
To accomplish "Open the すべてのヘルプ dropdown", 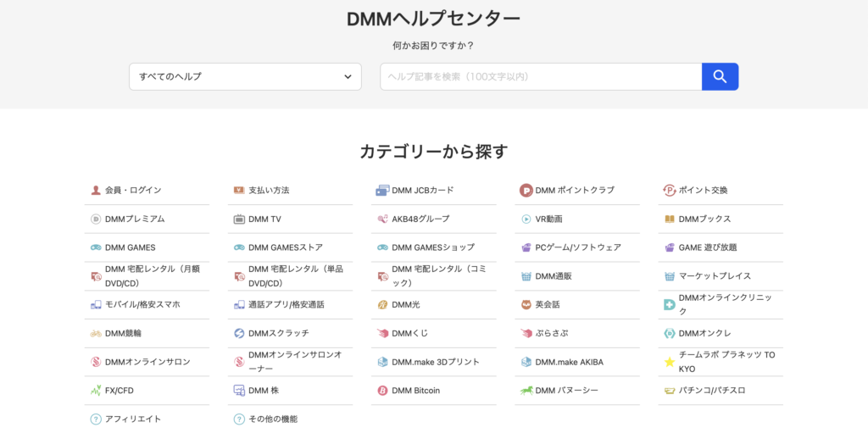I will pyautogui.click(x=245, y=76).
